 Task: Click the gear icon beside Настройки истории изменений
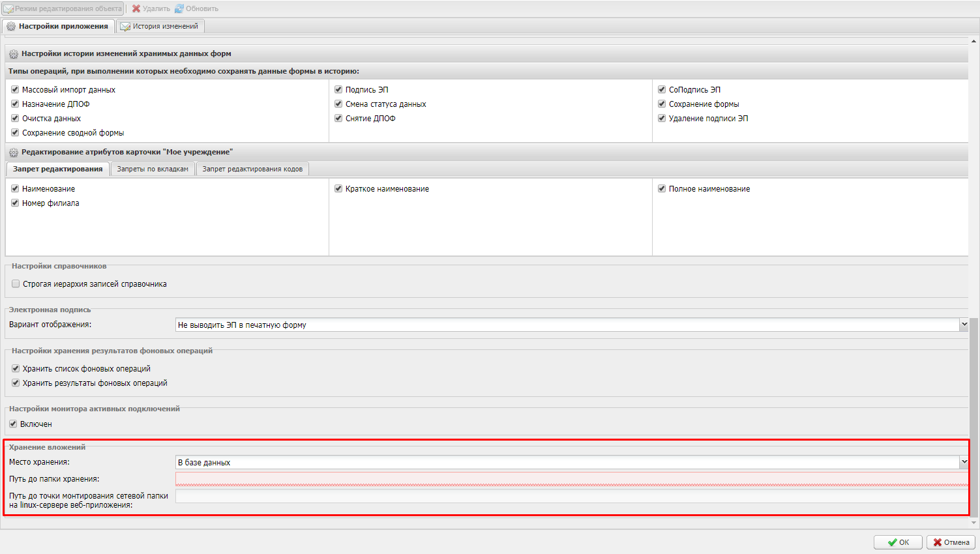coord(14,54)
